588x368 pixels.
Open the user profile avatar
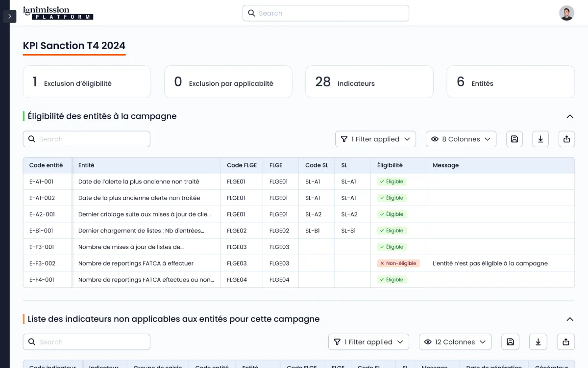566,13
